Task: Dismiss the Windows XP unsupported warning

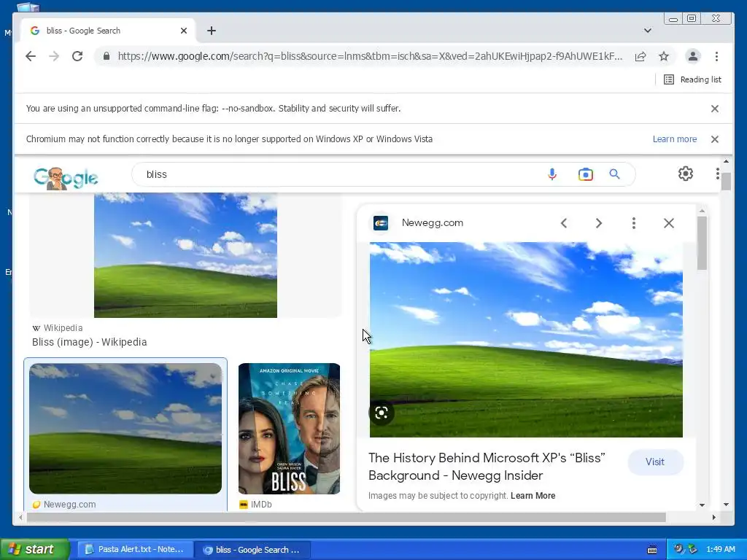Action: (715, 139)
